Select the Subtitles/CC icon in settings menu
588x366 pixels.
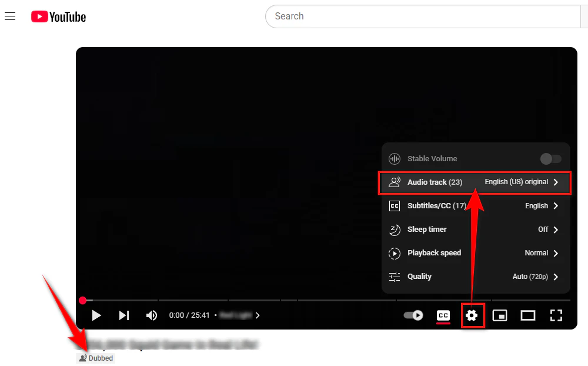(x=394, y=205)
